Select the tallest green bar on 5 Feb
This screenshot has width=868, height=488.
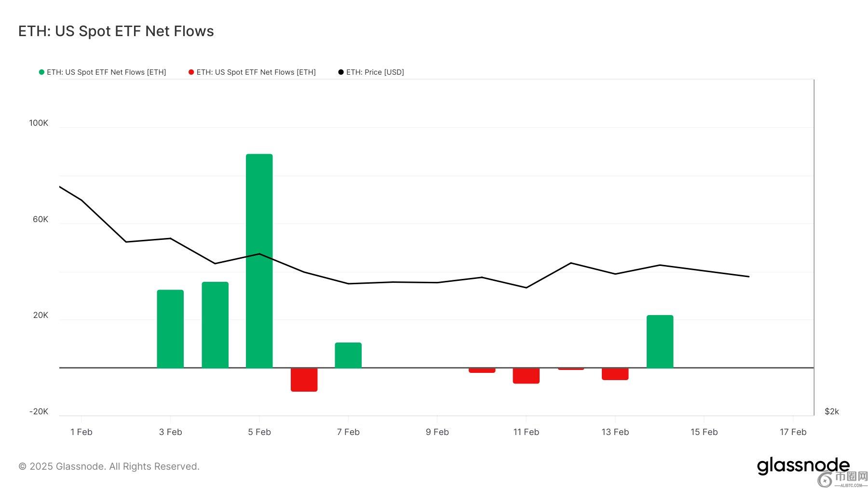point(259,260)
